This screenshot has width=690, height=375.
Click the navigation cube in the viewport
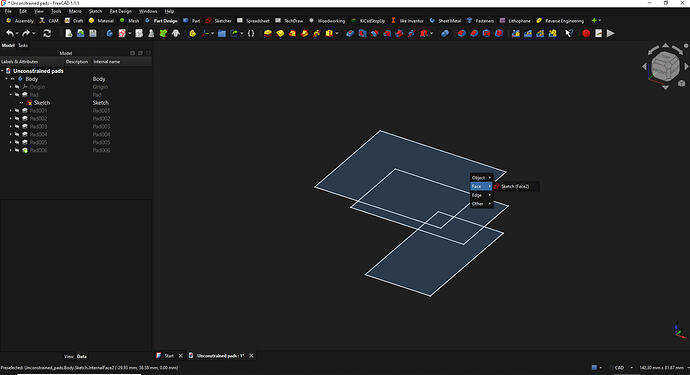click(x=665, y=67)
